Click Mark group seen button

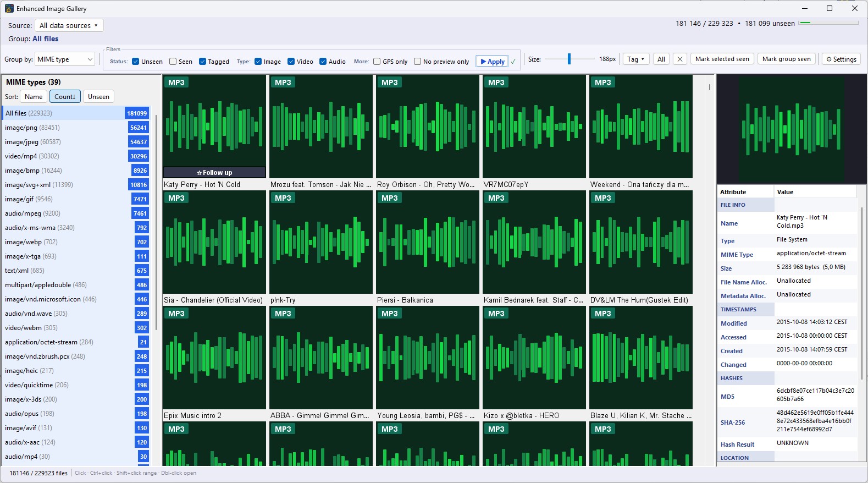(x=786, y=59)
